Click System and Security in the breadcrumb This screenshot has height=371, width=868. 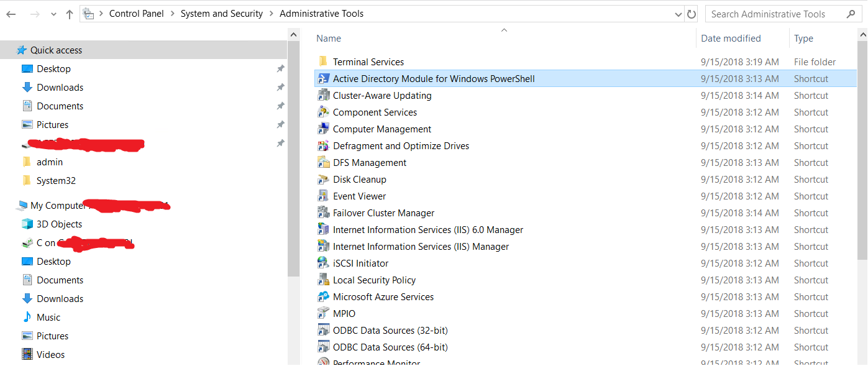click(222, 14)
